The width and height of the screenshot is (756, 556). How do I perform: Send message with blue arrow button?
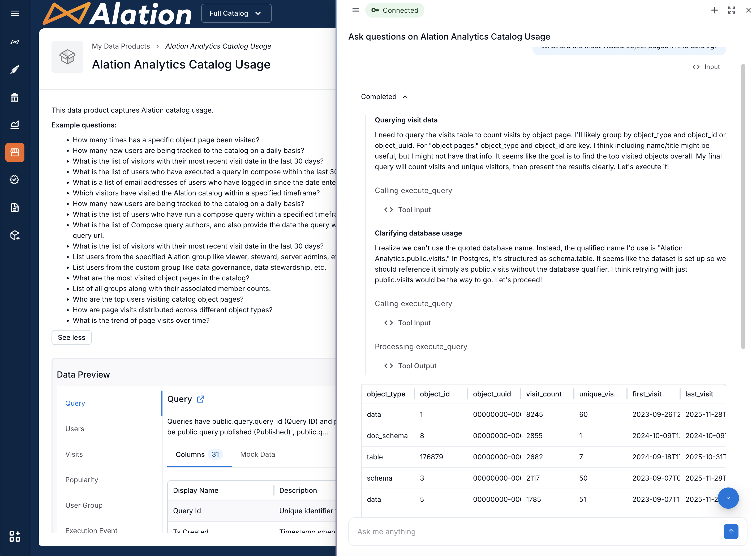point(731,531)
